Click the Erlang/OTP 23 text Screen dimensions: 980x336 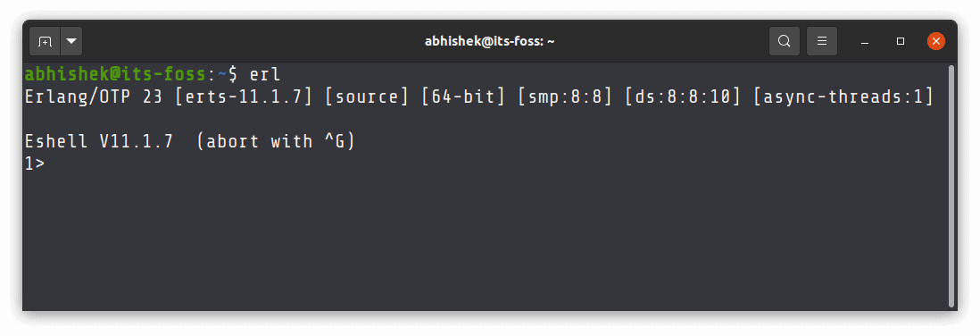pyautogui.click(x=93, y=97)
